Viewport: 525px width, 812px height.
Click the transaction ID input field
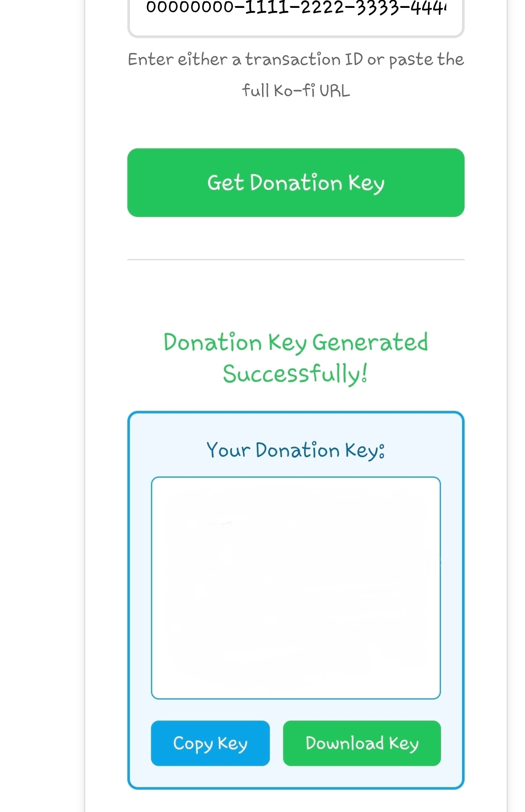295,13
